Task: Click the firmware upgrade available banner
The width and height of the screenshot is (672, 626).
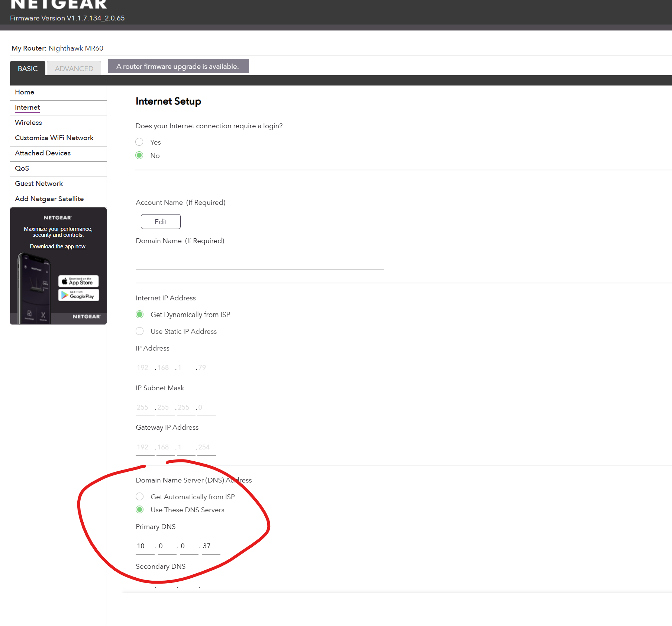Action: [178, 66]
